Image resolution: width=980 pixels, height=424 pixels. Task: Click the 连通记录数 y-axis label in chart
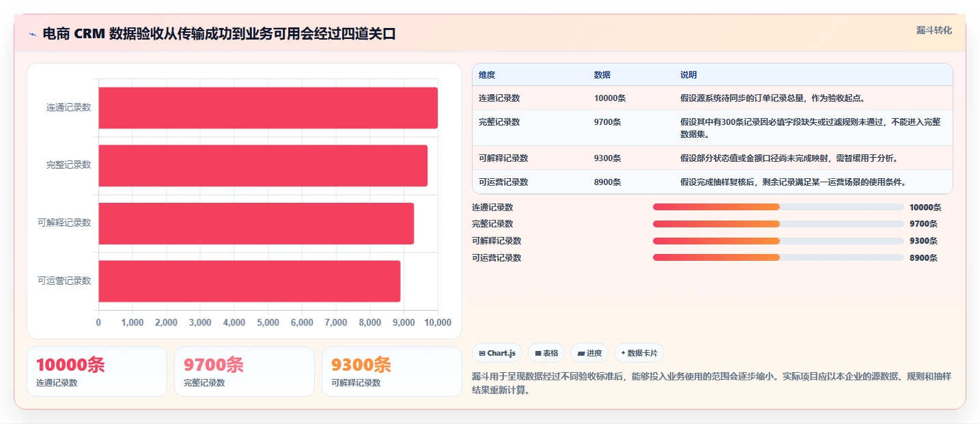click(69, 108)
